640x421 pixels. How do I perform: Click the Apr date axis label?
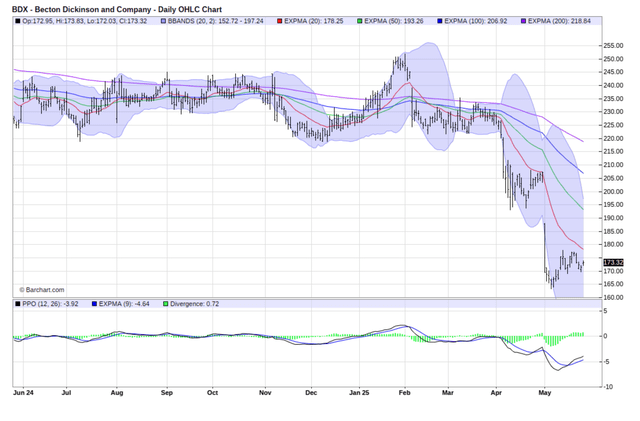click(496, 393)
